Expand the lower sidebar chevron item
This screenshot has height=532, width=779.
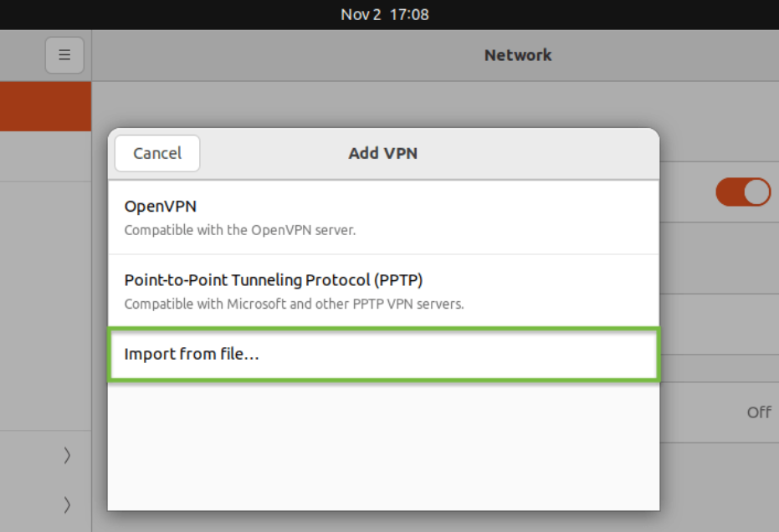[68, 505]
